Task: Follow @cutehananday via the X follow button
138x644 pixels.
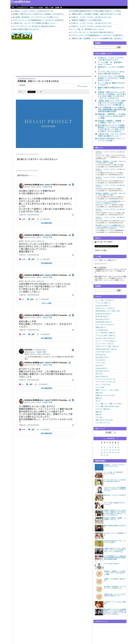Action: pos(106,246)
